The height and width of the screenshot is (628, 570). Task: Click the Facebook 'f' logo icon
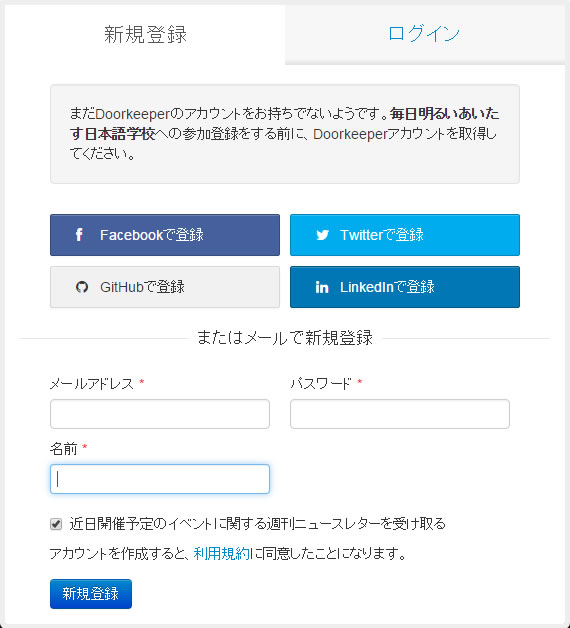tap(79, 235)
